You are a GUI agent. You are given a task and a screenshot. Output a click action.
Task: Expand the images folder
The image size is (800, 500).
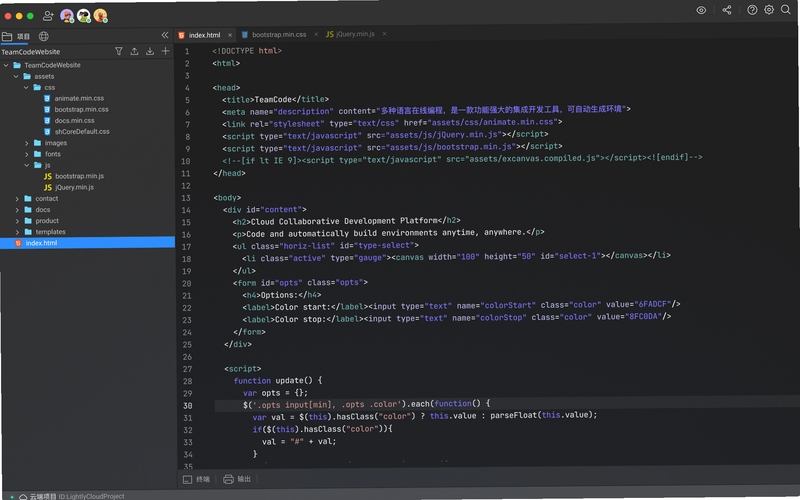[x=27, y=143]
